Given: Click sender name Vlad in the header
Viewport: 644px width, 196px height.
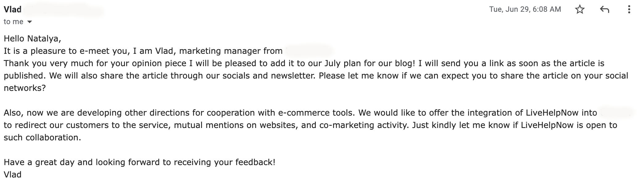Looking at the screenshot, I should (x=13, y=10).
